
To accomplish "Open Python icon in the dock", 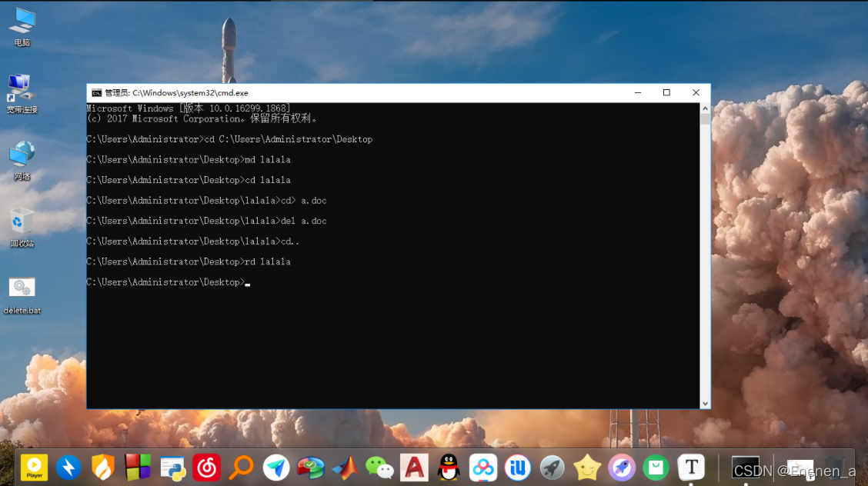I will [x=172, y=467].
